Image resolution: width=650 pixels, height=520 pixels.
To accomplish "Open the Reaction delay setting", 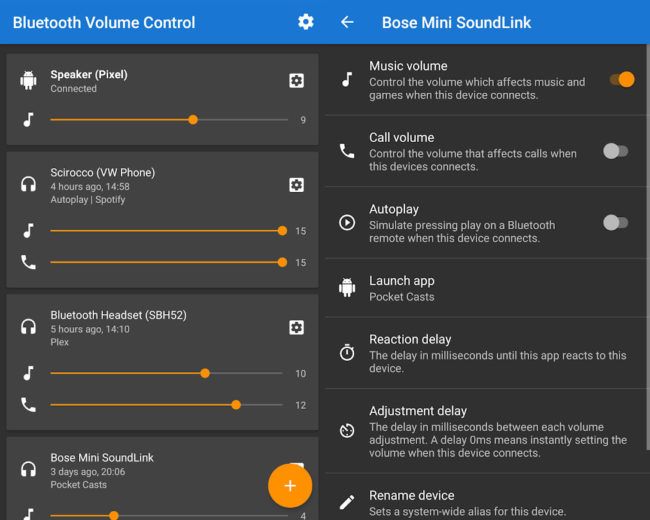I will click(x=485, y=353).
